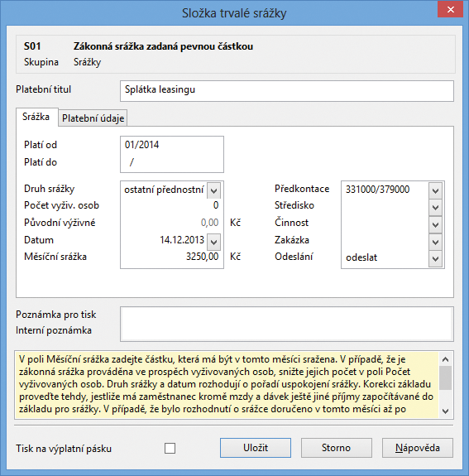
Task: Open the Datum calendar dropdown
Action: click(214, 242)
